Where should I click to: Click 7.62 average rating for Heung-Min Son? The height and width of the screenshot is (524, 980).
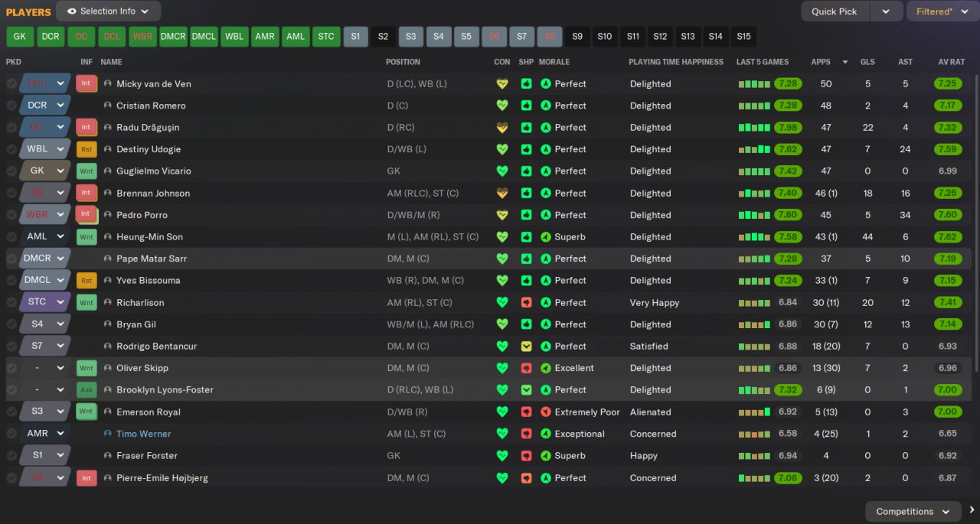pyautogui.click(x=948, y=237)
